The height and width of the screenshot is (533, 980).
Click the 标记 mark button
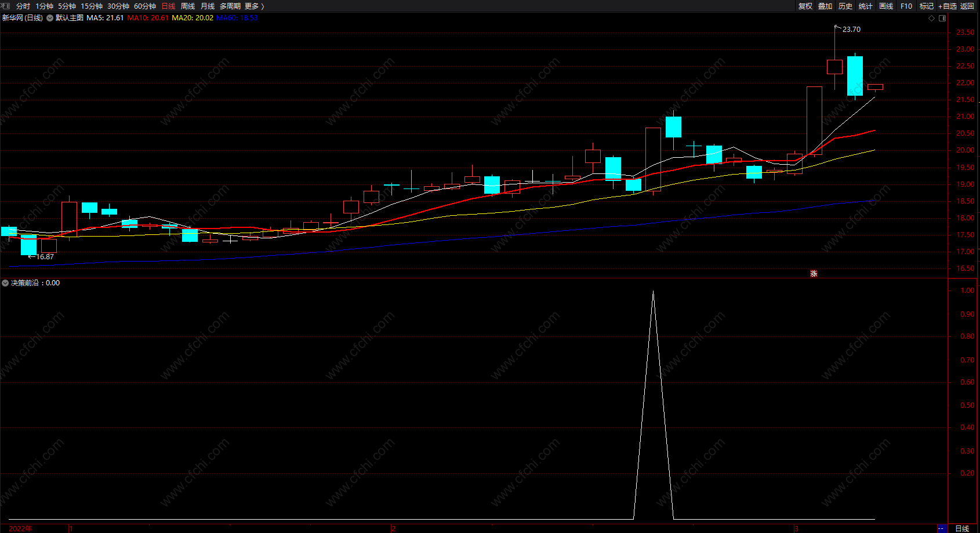pos(927,6)
